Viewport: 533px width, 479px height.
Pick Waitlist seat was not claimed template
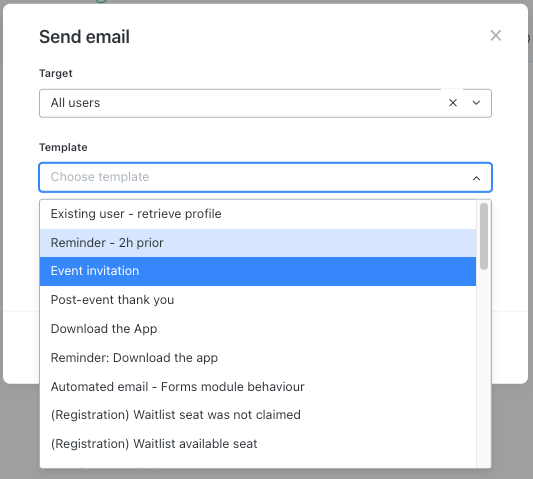click(258, 415)
